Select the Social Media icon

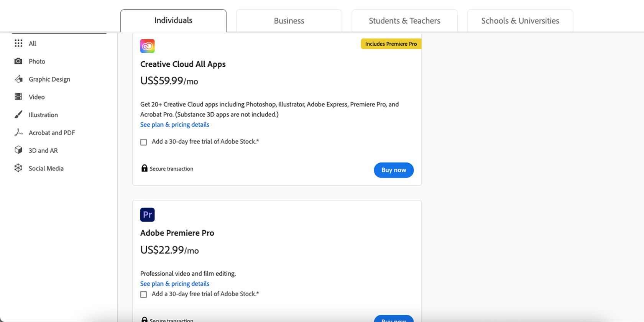click(x=18, y=168)
